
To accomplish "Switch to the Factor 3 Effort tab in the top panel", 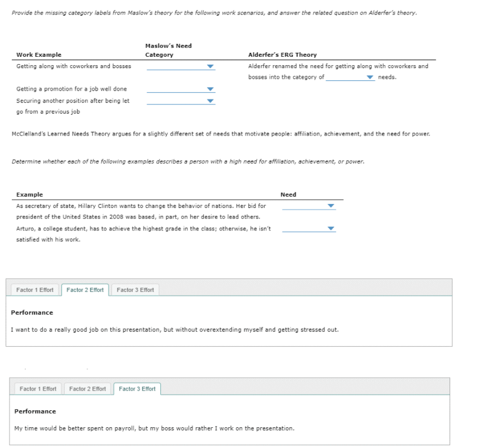I will tap(134, 289).
